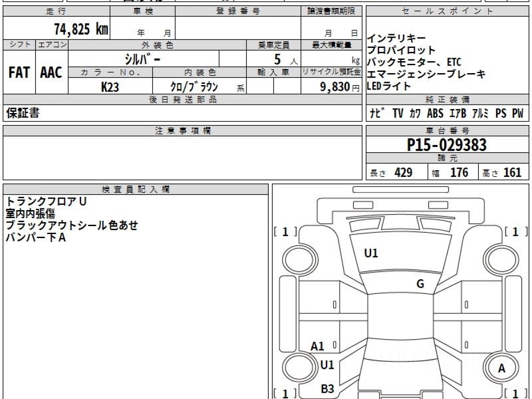Select the 保証書 entry under later-shipped parts
This screenshot has height=399, width=532.
tap(23, 113)
